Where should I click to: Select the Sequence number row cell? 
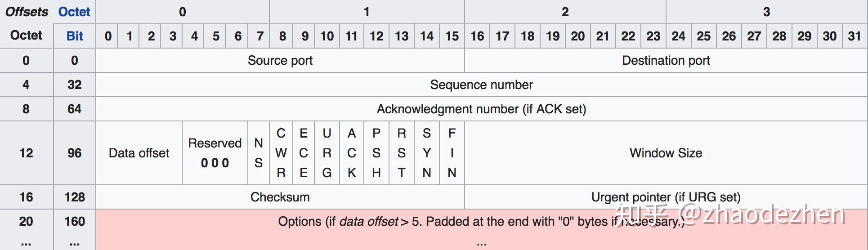[481, 85]
